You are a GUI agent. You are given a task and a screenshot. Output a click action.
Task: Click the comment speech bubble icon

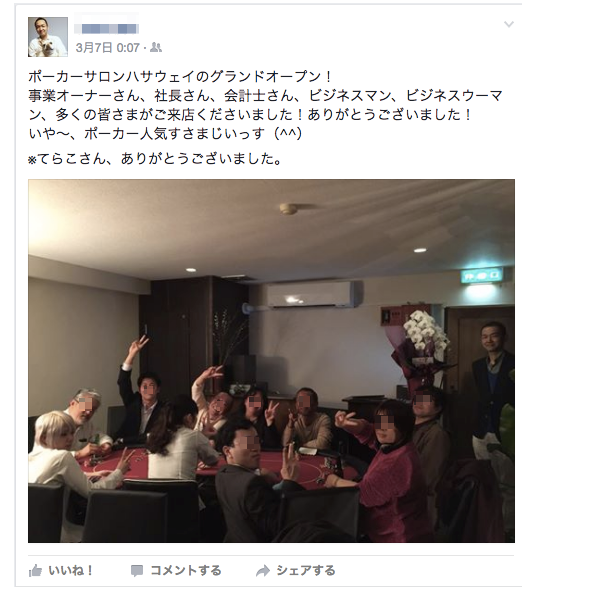coord(137,571)
